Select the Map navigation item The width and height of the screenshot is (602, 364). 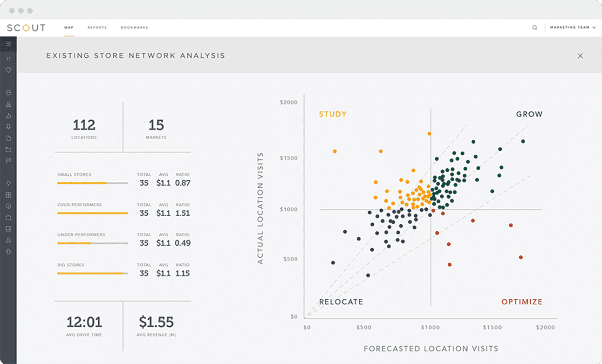tap(68, 27)
